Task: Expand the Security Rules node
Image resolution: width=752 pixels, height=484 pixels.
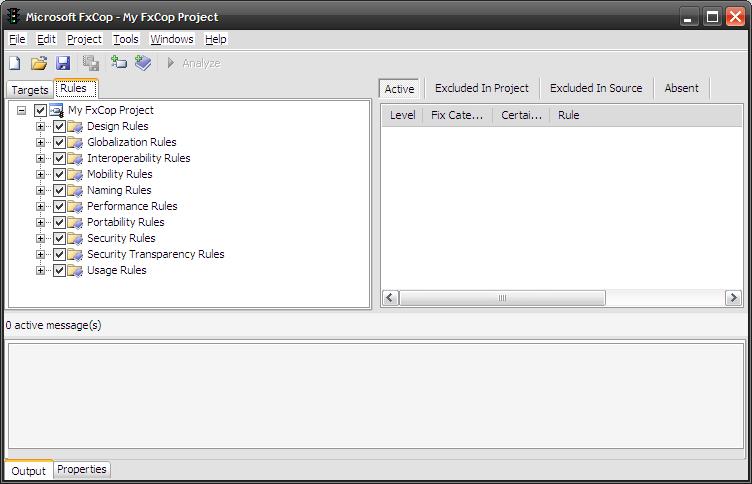Action: [x=40, y=238]
